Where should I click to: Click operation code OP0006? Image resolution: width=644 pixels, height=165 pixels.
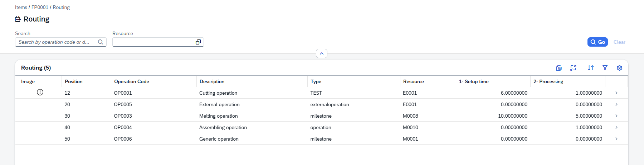(x=123, y=139)
